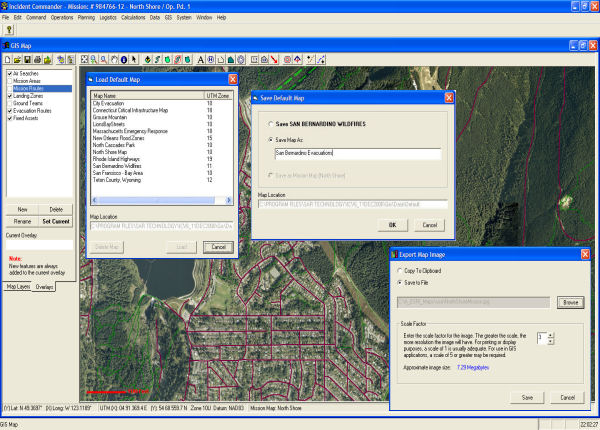Click the Current Overlay text field
This screenshot has height=430, width=600.
(39, 245)
